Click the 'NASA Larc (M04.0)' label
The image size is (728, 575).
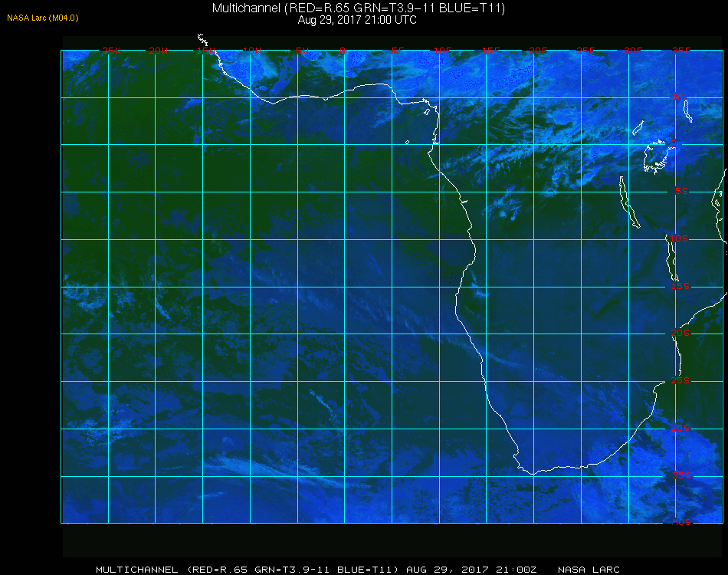point(43,18)
